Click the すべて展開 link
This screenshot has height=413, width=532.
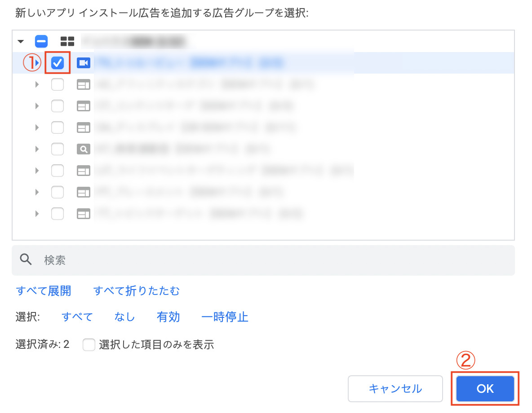coord(43,291)
